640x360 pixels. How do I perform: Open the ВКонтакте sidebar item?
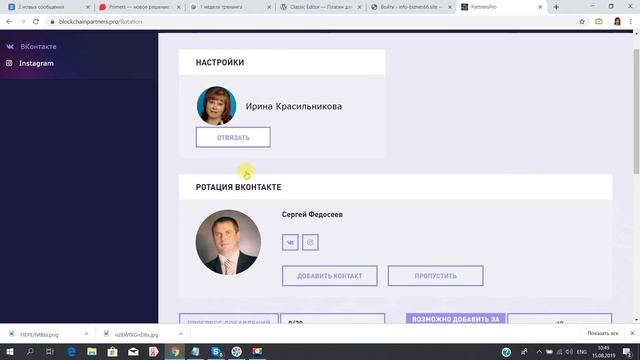point(38,47)
